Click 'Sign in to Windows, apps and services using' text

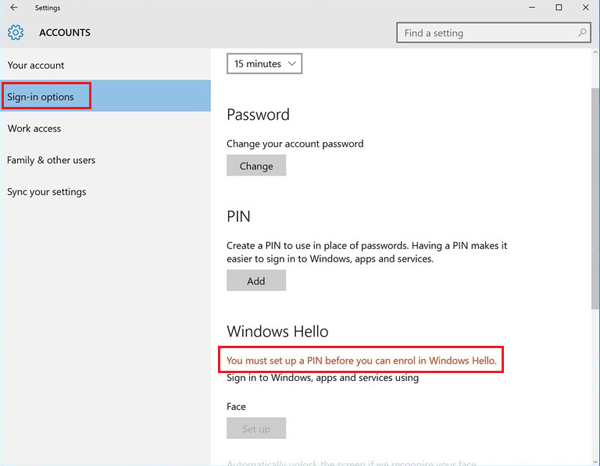tap(323, 378)
